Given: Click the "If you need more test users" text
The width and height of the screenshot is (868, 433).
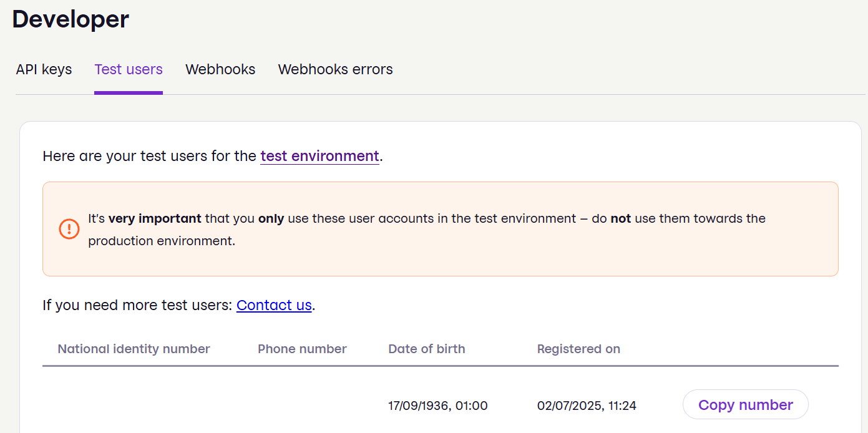Looking at the screenshot, I should [x=137, y=305].
